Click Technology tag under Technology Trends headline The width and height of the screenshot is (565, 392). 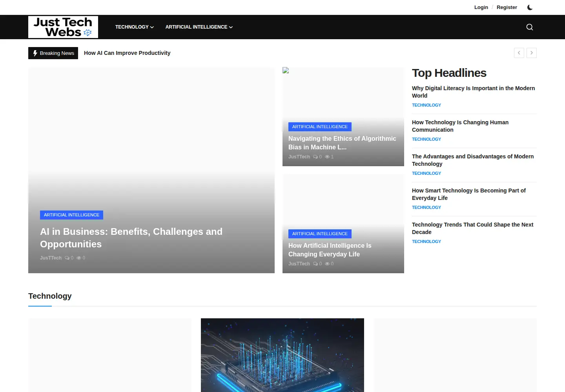coord(426,241)
